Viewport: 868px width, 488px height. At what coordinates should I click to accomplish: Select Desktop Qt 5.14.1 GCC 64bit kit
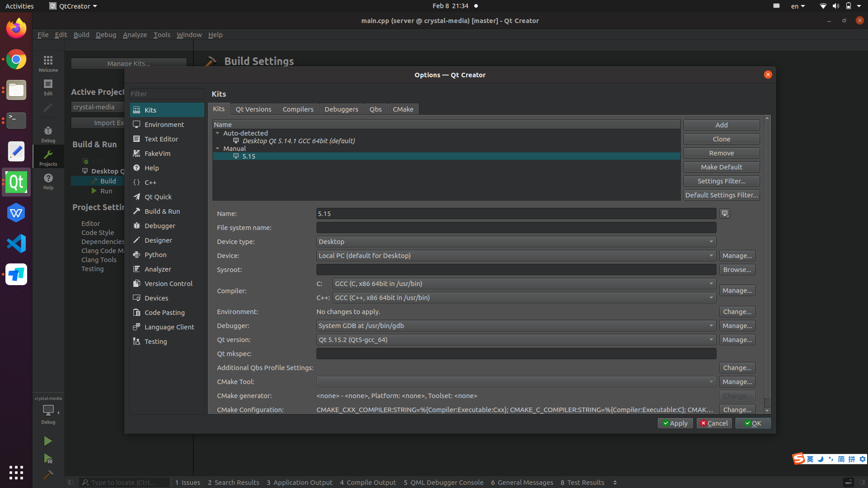298,141
